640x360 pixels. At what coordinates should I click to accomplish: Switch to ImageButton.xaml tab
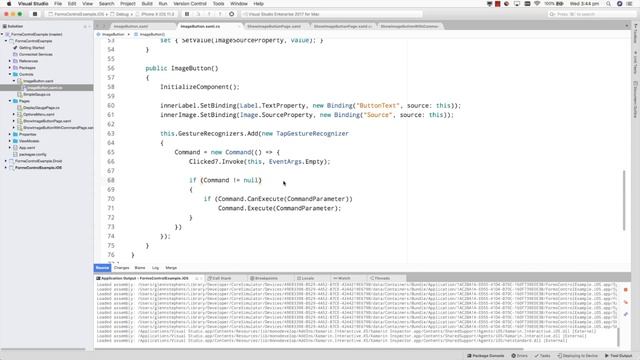(131, 26)
